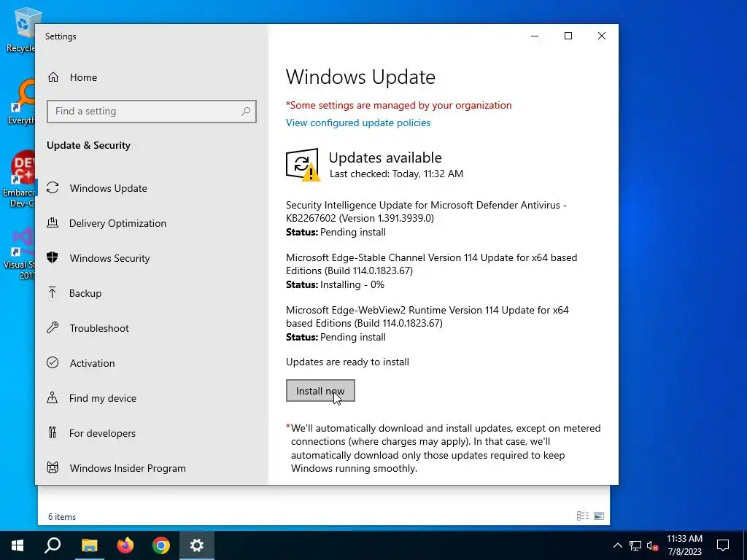This screenshot has height=560, width=747.
Task: Click the Update & Security sidebar heading
Action: pyautogui.click(x=88, y=145)
